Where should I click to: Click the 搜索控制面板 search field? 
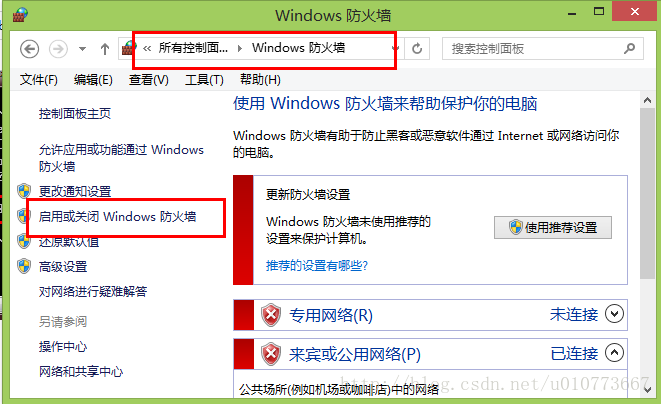click(535, 48)
